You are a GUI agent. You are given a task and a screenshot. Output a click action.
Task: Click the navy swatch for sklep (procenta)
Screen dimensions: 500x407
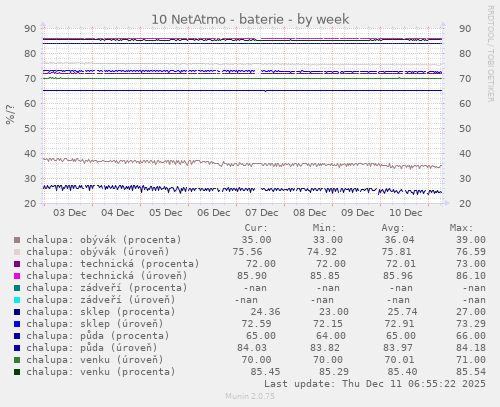[17, 312]
